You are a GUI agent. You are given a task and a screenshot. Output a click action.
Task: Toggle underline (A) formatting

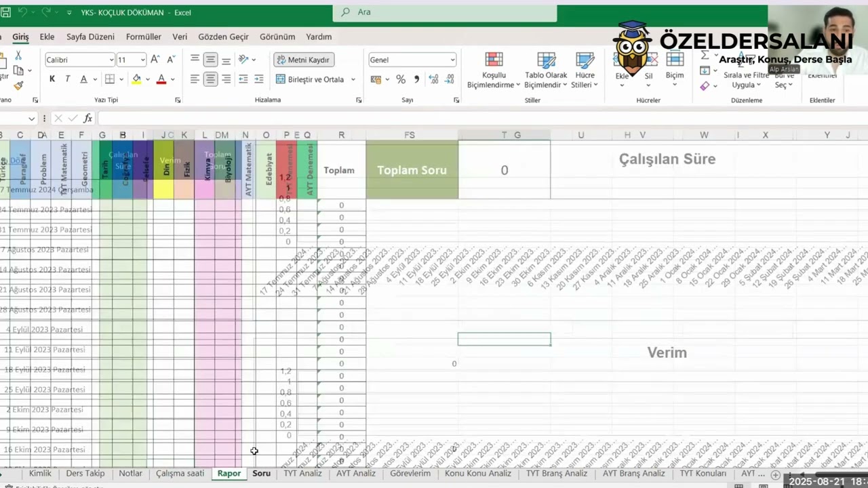click(84, 79)
